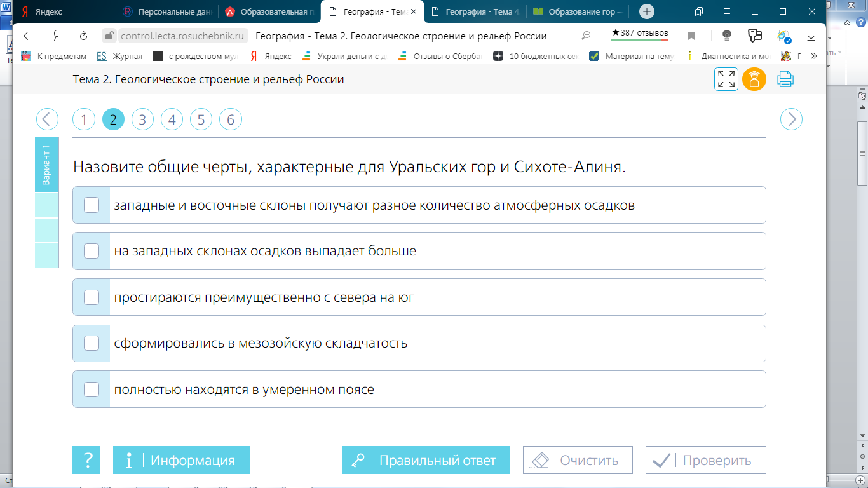Jump to question 3
This screenshot has height=488, width=868.
[142, 119]
